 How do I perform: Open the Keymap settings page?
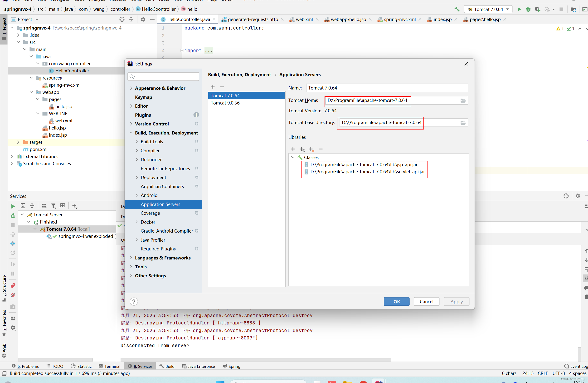click(x=144, y=97)
